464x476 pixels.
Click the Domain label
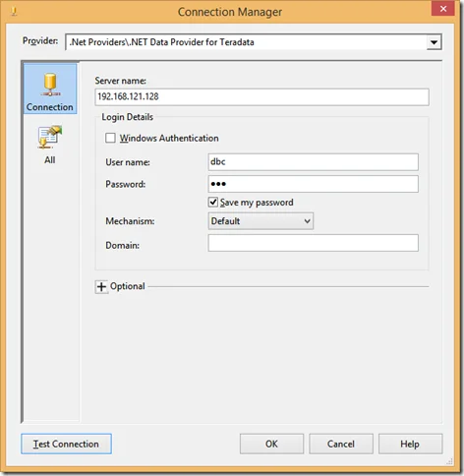[122, 245]
